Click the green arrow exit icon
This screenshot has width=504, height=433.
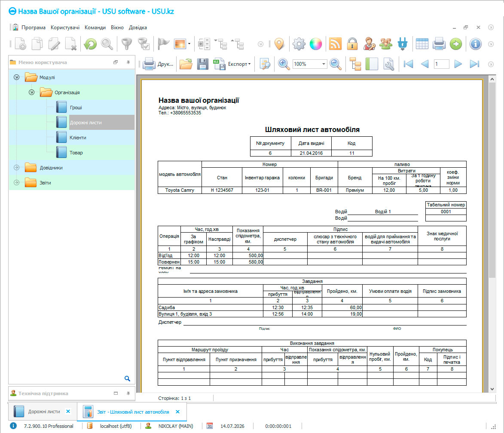click(456, 44)
